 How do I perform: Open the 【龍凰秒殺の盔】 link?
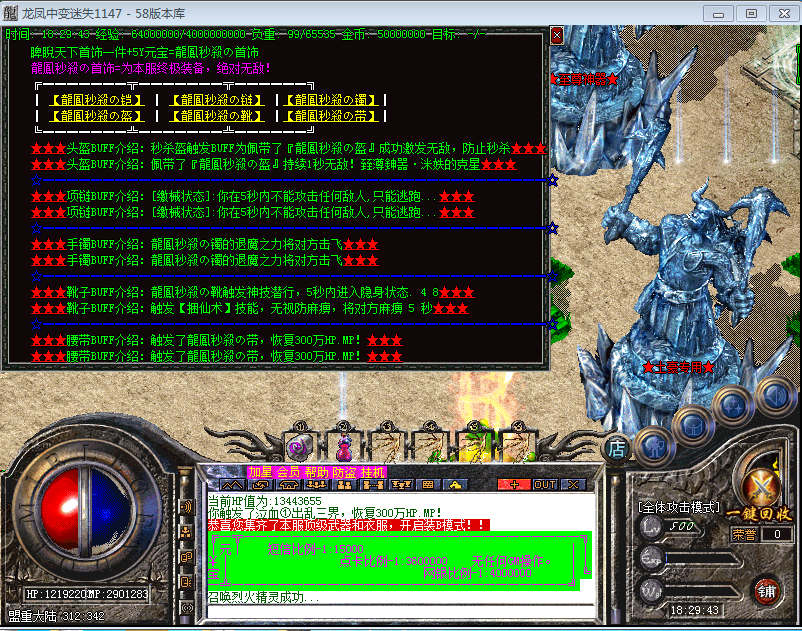97,116
